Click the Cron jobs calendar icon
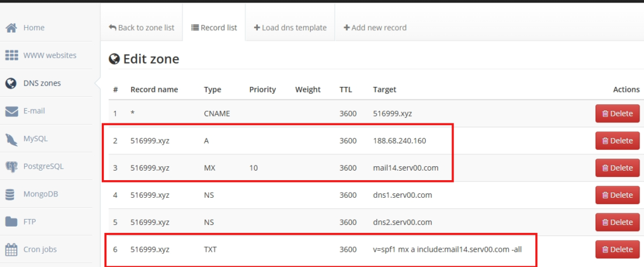Viewport: 644px width, 267px height. pos(11,249)
